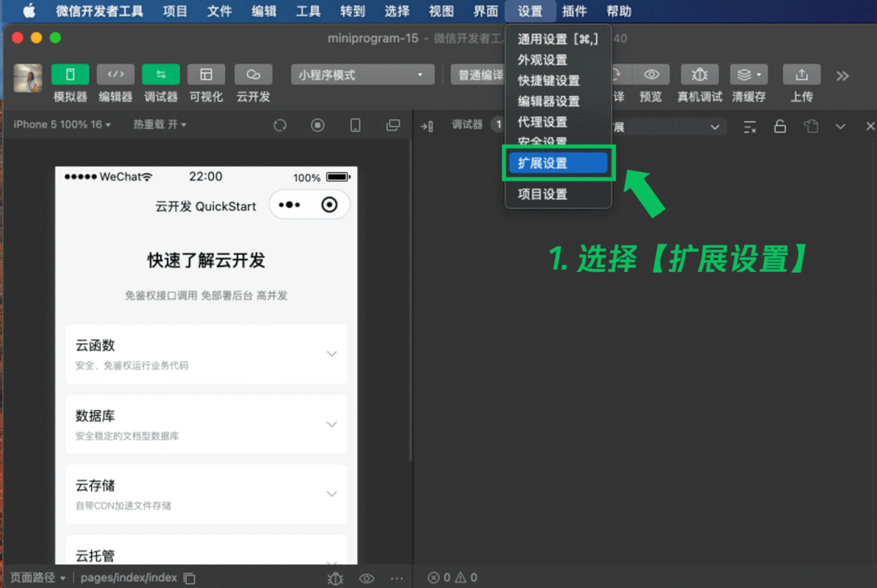Click the 快速了解云开发 heading
The width and height of the screenshot is (877, 588).
click(x=206, y=261)
